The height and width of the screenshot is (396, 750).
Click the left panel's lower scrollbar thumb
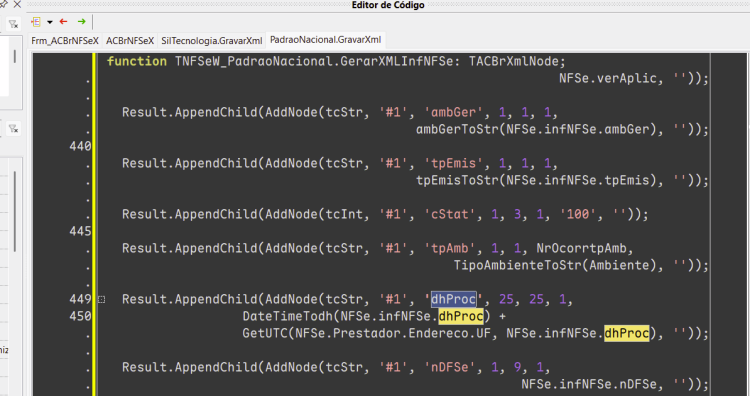click(14, 211)
